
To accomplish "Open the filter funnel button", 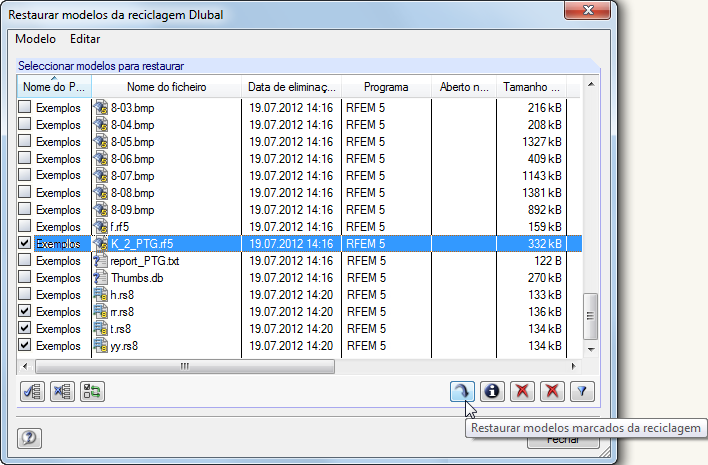I will 582,391.
